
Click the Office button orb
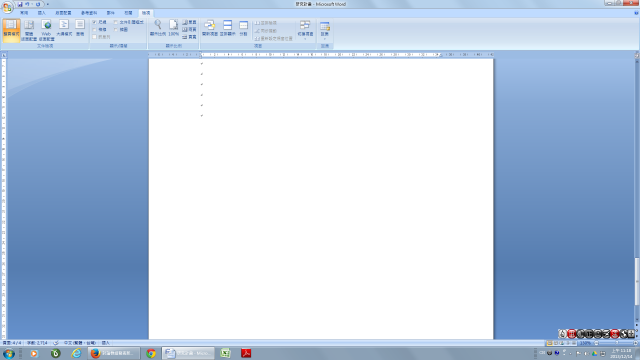pyautogui.click(x=7, y=7)
